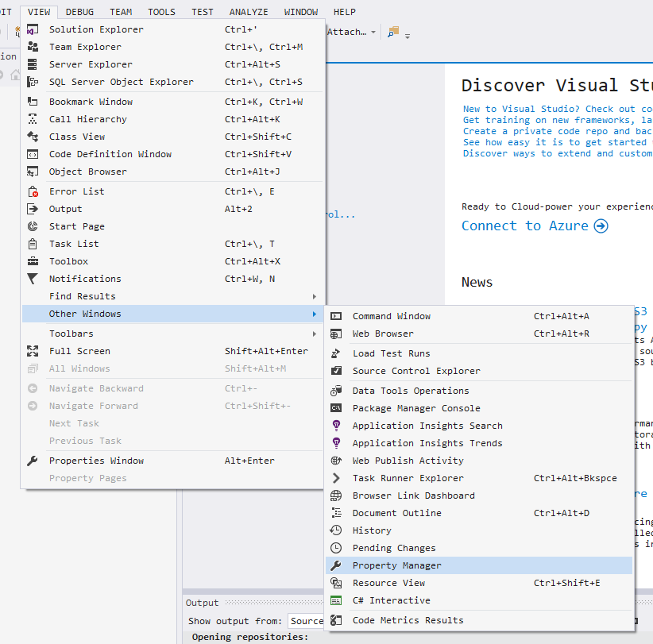This screenshot has width=653, height=644.
Task: Click the Full Screen icon
Action: [x=33, y=352]
